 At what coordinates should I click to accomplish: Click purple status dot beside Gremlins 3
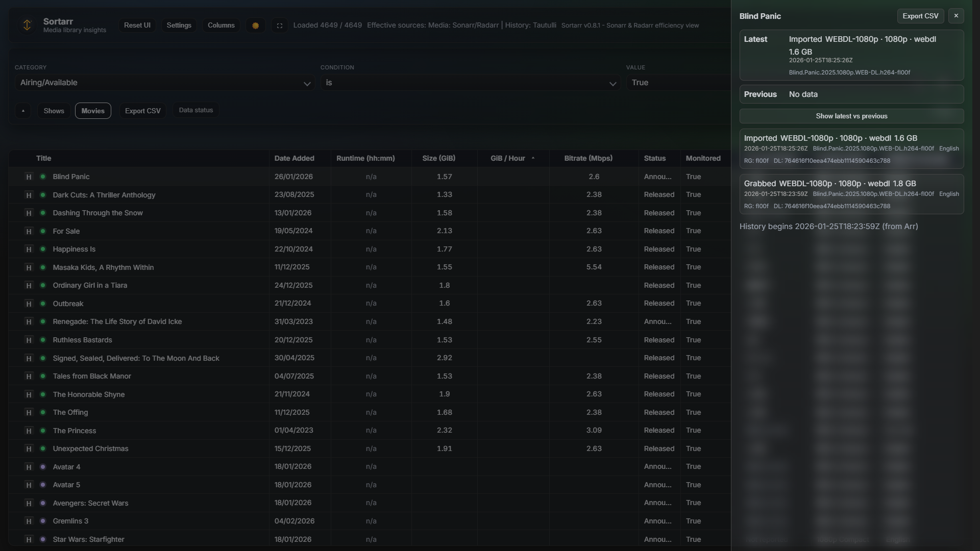(43, 521)
